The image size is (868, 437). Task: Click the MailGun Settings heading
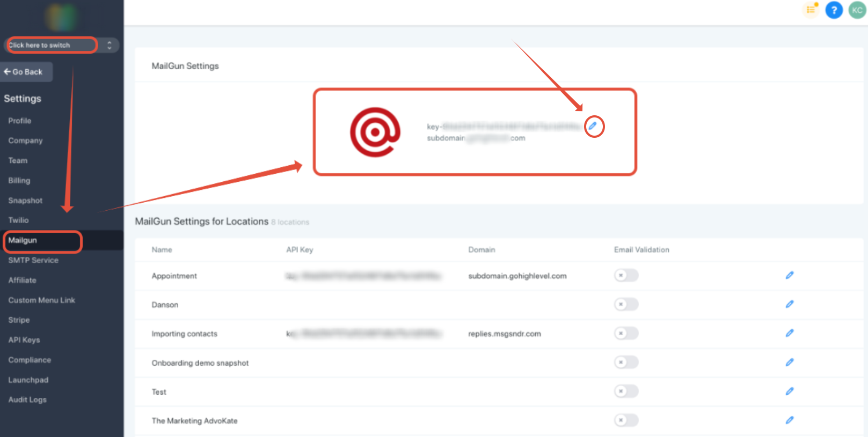(185, 66)
